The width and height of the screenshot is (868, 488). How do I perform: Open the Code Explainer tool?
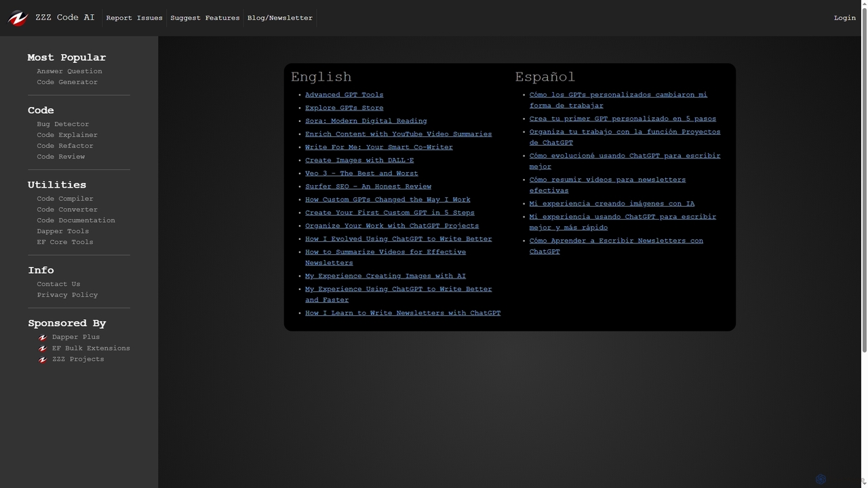[x=67, y=135]
